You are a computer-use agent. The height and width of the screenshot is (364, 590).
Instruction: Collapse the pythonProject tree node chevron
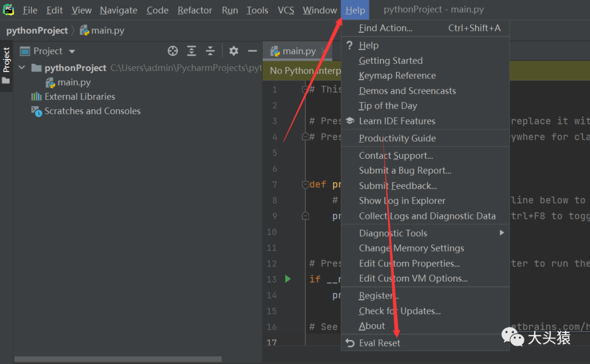22,68
